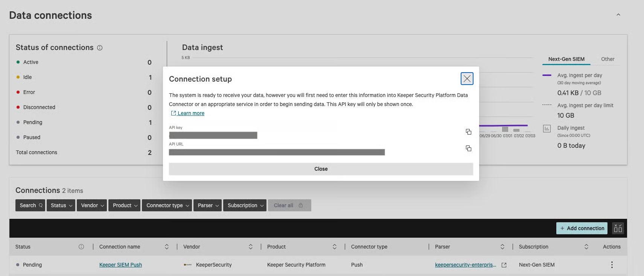Open the Keeper SIEM Push connection
Image resolution: width=644 pixels, height=276 pixels.
120,265
